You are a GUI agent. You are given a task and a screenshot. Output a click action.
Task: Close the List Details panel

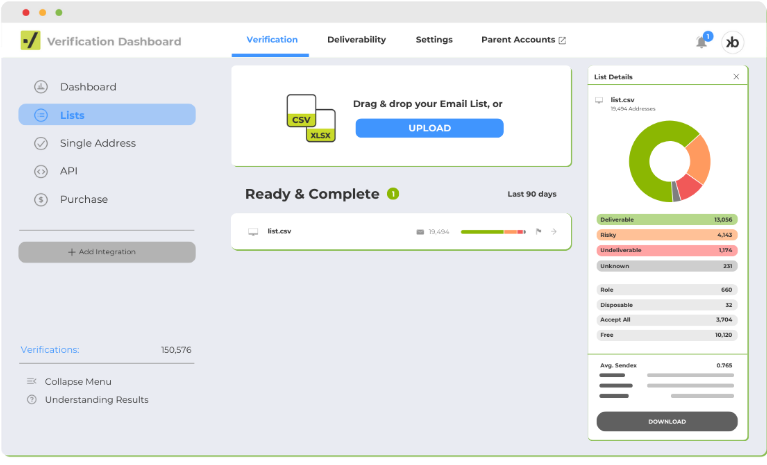[x=736, y=77]
